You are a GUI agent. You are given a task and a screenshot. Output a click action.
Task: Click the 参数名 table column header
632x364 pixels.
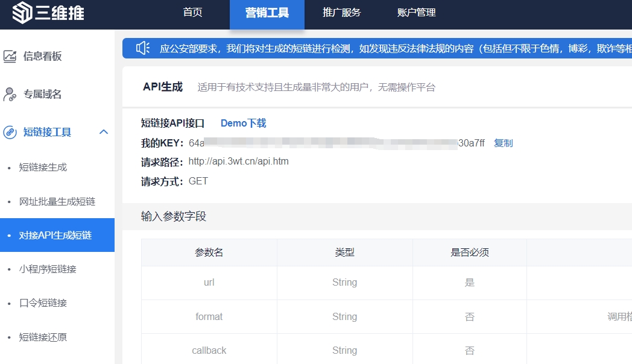pyautogui.click(x=209, y=253)
